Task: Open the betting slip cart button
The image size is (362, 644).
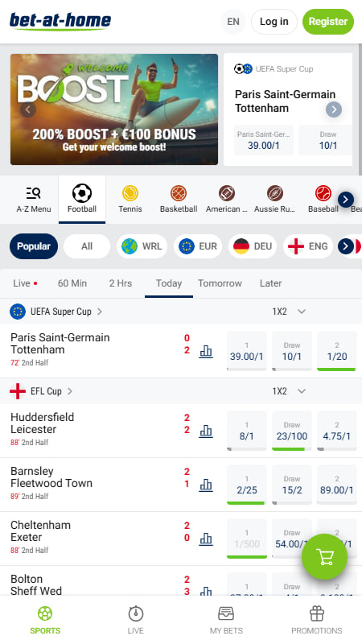Action: [x=324, y=556]
